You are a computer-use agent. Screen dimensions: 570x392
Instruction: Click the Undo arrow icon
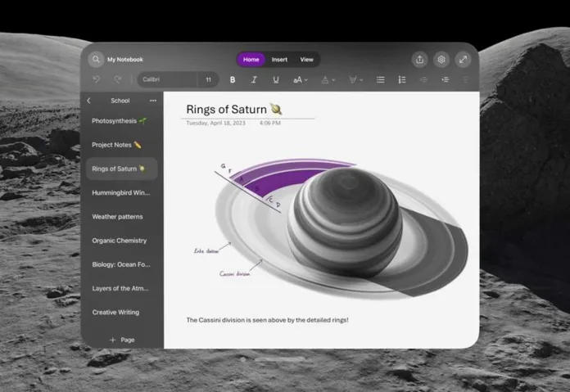tap(97, 79)
